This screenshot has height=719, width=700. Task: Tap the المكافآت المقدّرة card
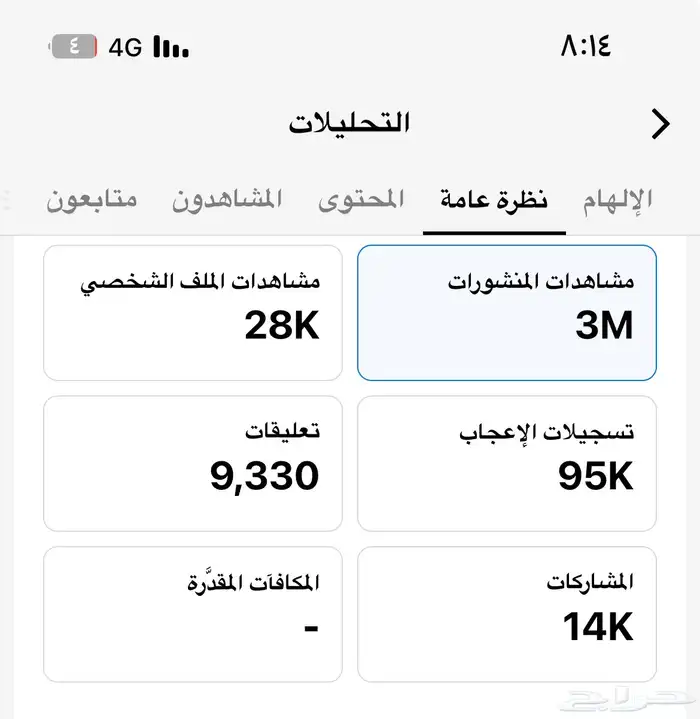click(193, 613)
